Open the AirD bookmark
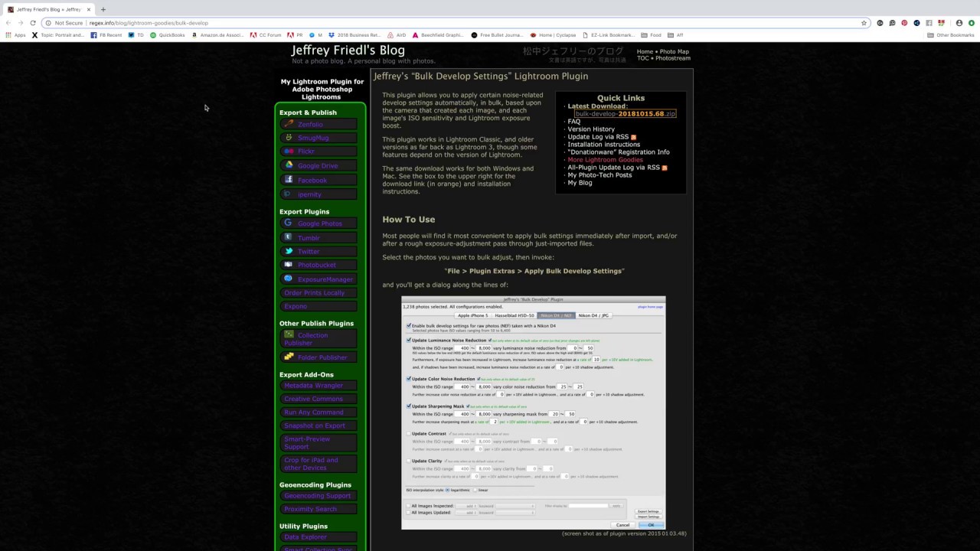 tap(397, 35)
